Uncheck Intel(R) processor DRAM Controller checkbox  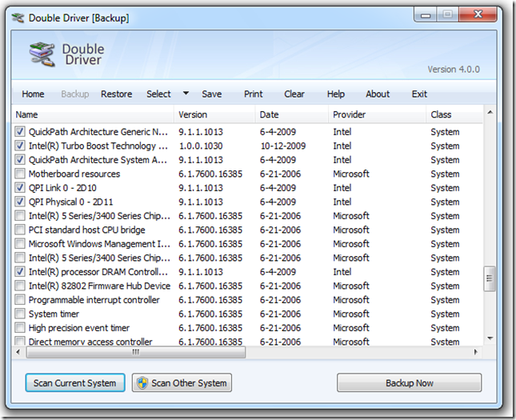point(20,271)
